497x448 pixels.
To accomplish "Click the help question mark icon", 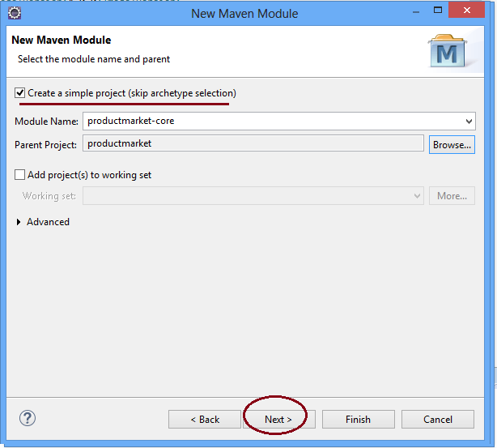I will (x=28, y=418).
